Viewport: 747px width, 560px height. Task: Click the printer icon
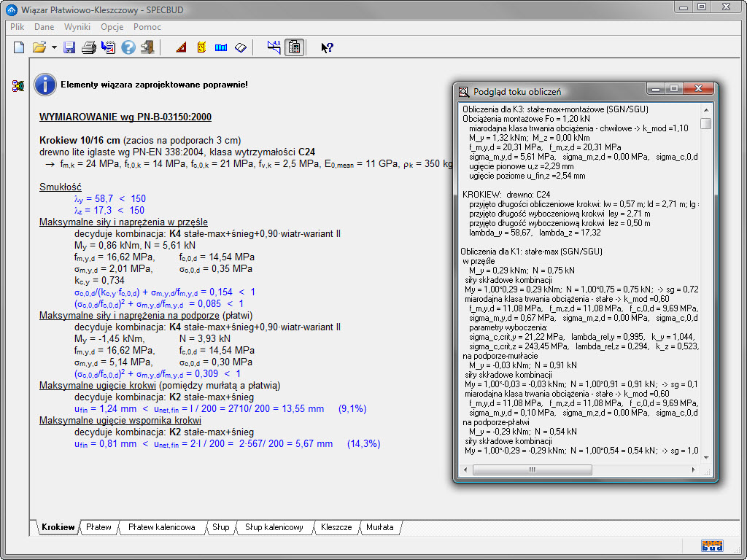[x=89, y=47]
